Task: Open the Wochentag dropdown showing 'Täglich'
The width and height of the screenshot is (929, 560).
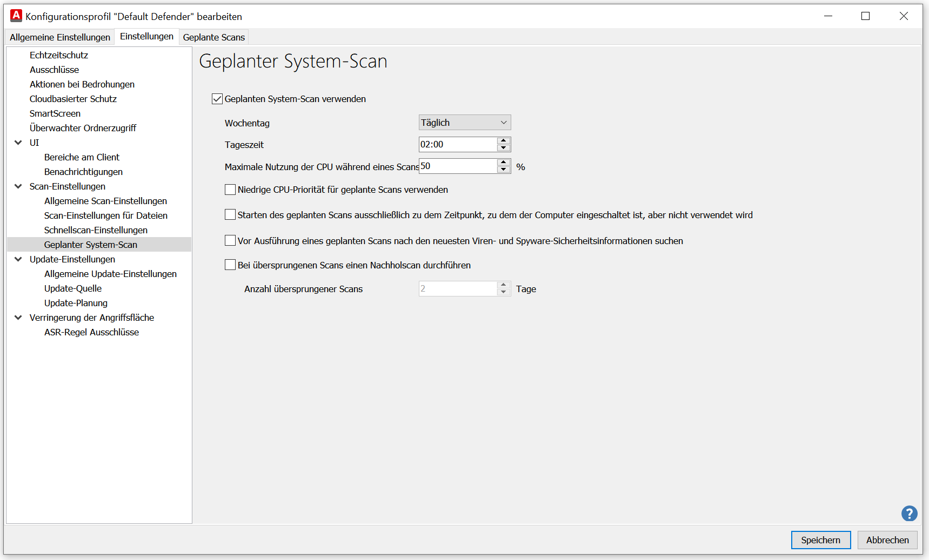Action: pos(464,122)
